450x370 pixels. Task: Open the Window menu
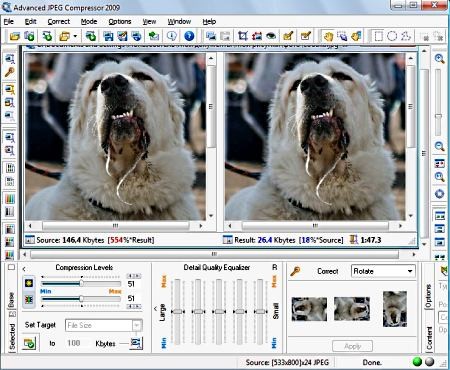[179, 22]
